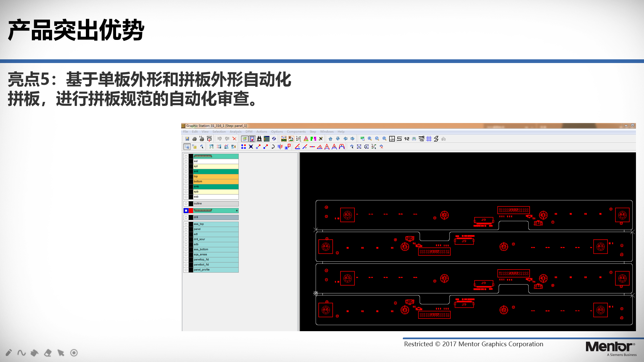Open the DFM menu
The image size is (644, 362).
click(249, 132)
